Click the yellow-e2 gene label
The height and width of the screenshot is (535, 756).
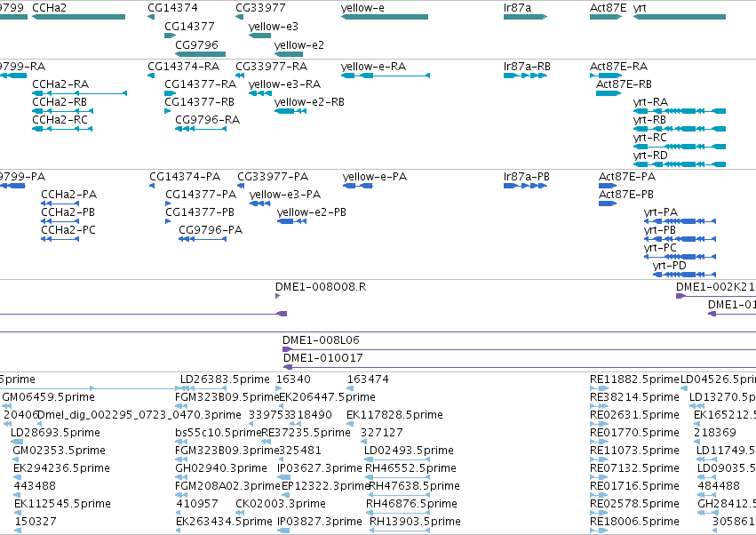tap(299, 44)
